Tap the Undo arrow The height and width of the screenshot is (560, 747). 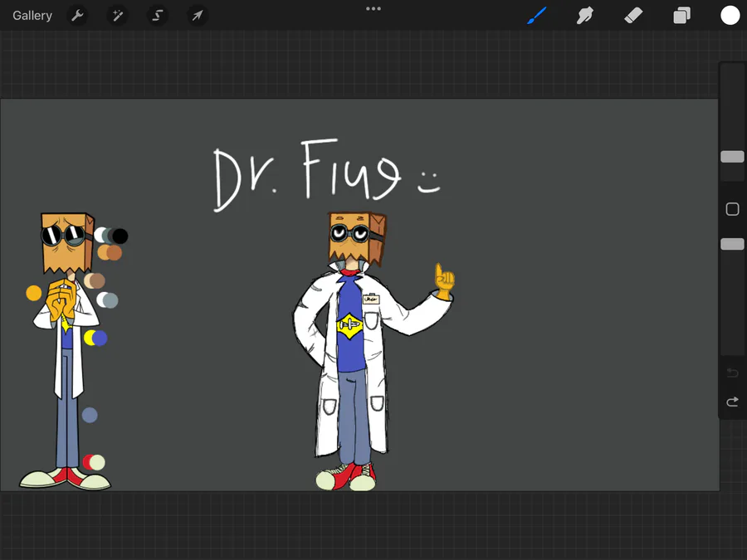tap(732, 373)
